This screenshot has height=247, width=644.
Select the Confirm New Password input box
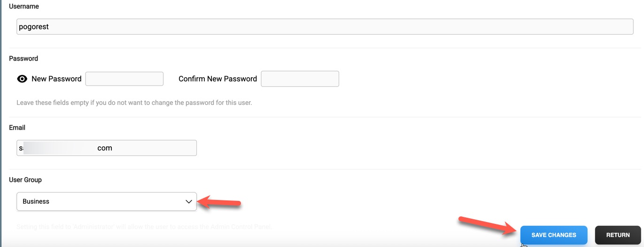[x=300, y=79]
